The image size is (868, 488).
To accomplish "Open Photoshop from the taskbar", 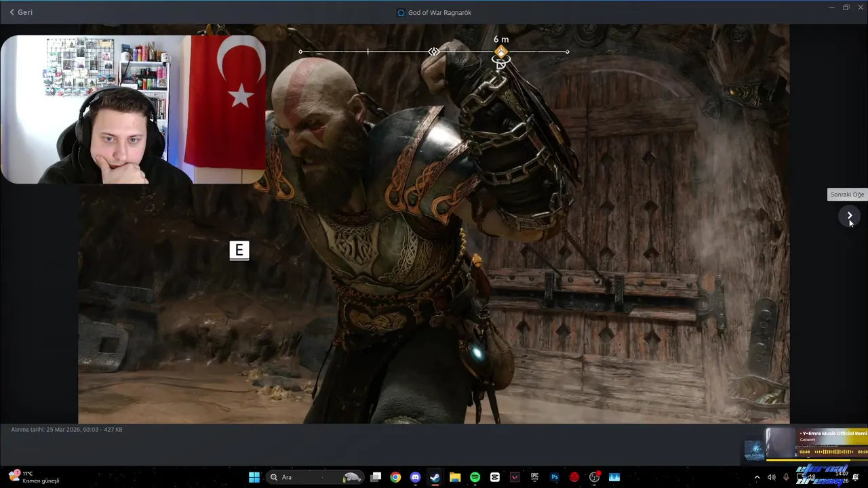I will [x=554, y=477].
